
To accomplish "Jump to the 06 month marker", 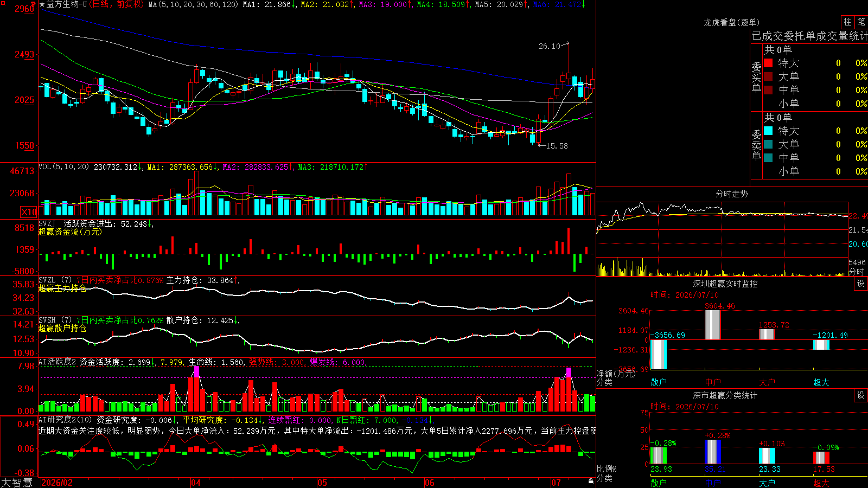I will [430, 483].
